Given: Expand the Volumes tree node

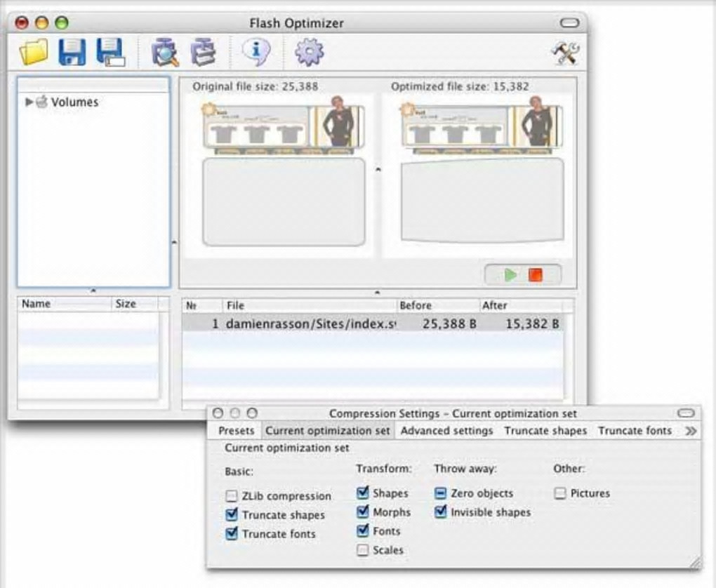Looking at the screenshot, I should pyautogui.click(x=29, y=101).
